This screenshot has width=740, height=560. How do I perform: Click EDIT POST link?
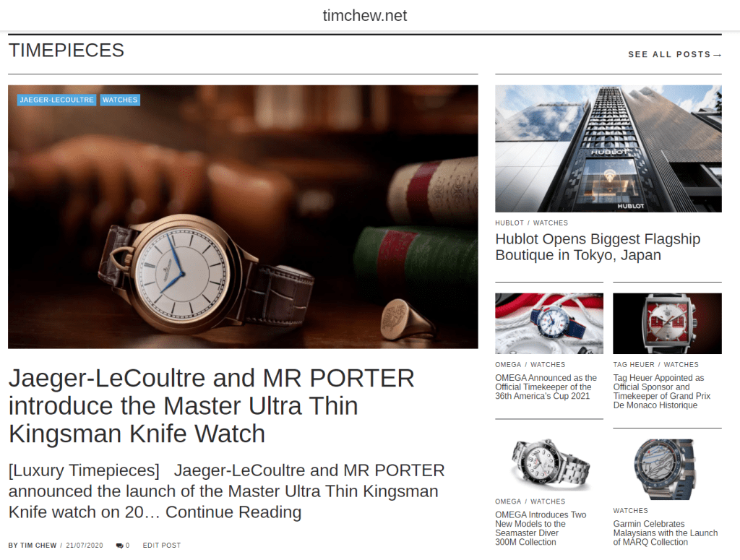pos(162,546)
